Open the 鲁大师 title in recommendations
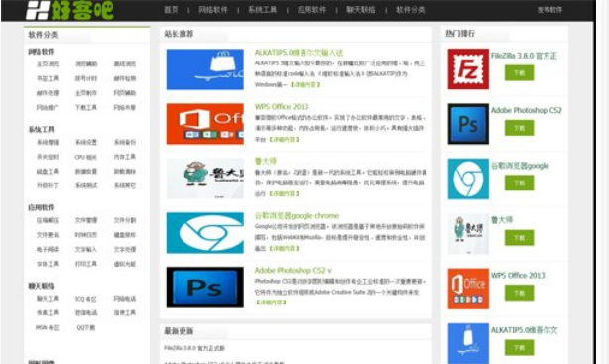609x364 pixels. (265, 161)
